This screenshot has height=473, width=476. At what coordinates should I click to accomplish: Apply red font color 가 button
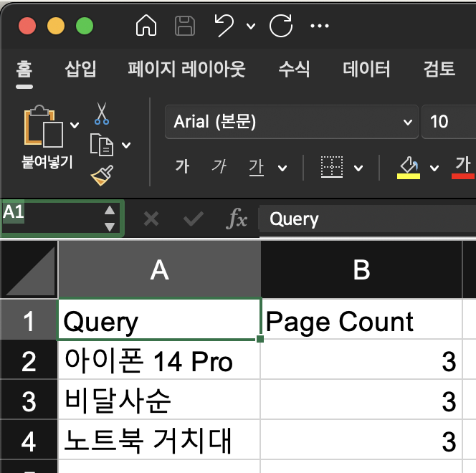click(x=463, y=168)
